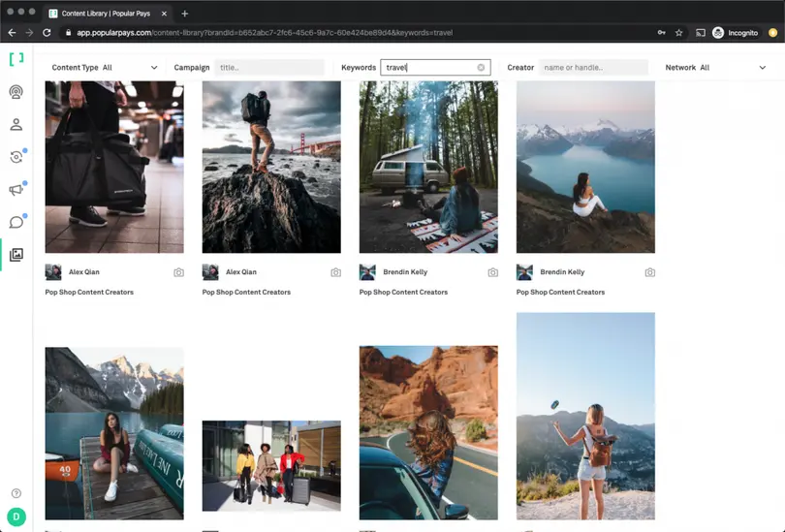The width and height of the screenshot is (785, 532).
Task: Click the Popular Pays logo icon
Action: coord(16,60)
